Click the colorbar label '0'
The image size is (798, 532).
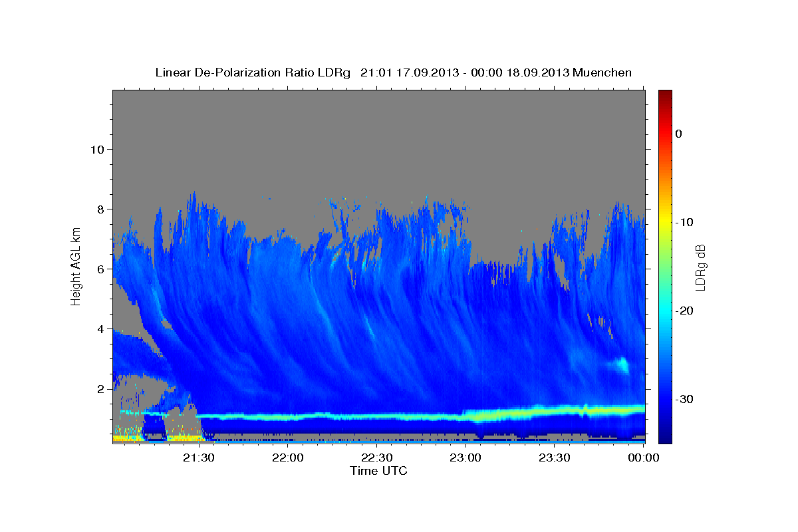[x=679, y=134]
